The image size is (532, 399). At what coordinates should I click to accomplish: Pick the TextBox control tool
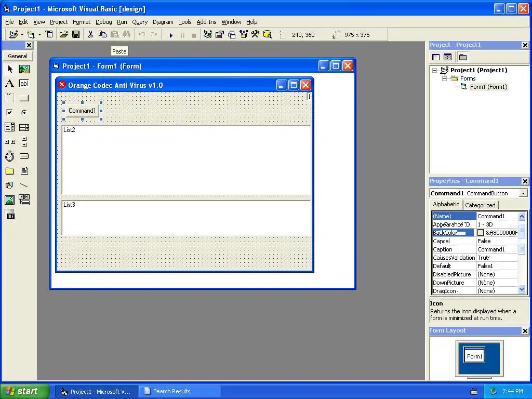tap(24, 84)
